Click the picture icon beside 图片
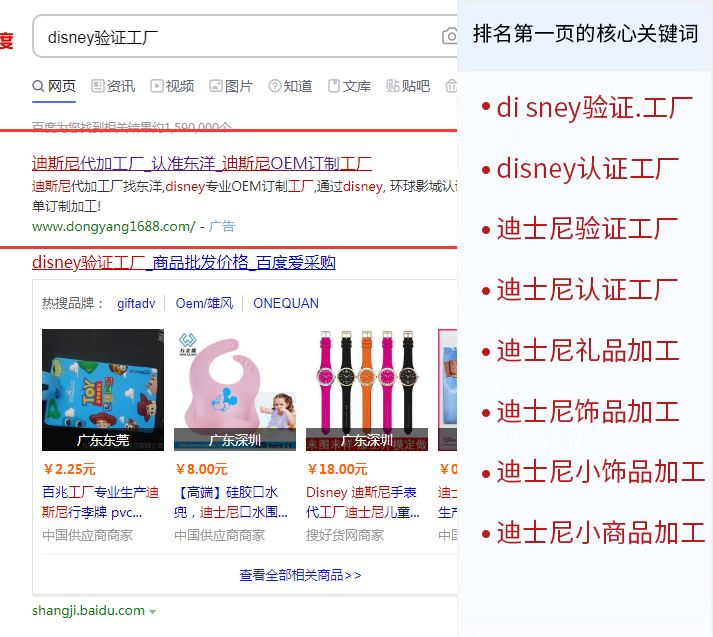Viewport: 713px width, 637px height. [x=216, y=86]
